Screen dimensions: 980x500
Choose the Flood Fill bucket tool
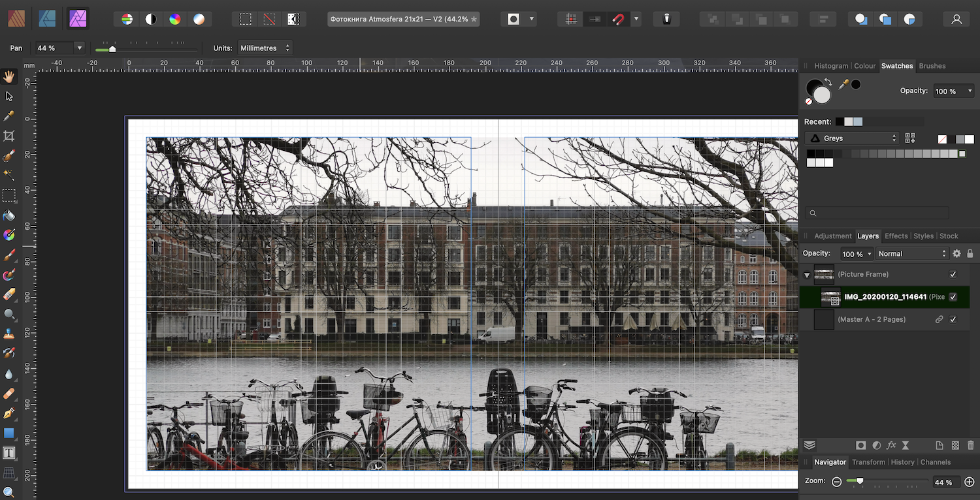pos(9,215)
